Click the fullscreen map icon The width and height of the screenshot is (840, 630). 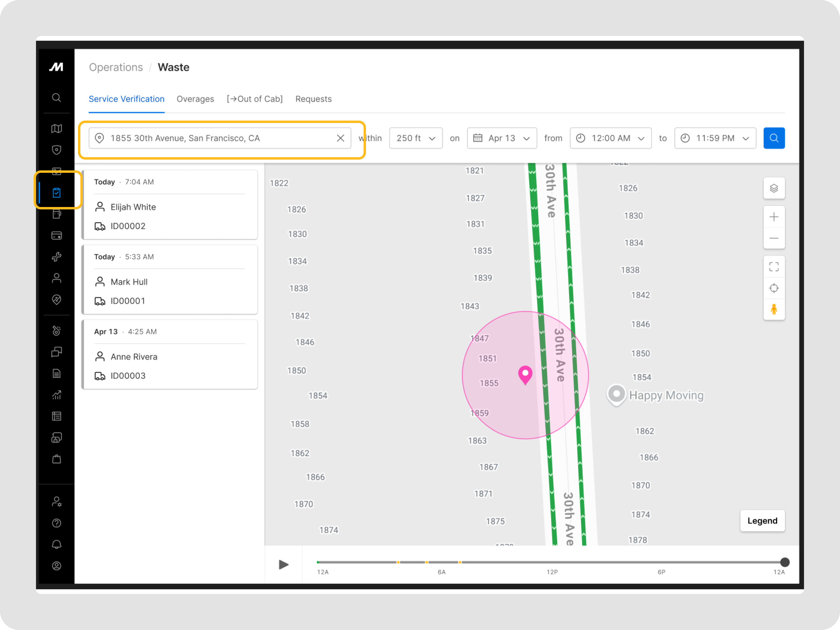pyautogui.click(x=773, y=267)
